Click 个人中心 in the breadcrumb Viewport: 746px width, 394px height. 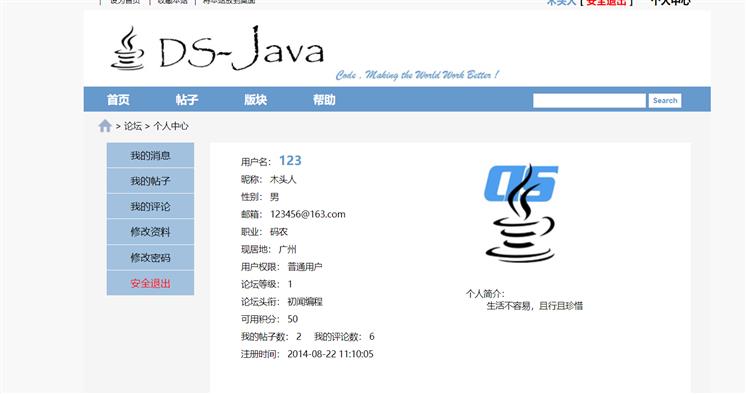point(171,126)
